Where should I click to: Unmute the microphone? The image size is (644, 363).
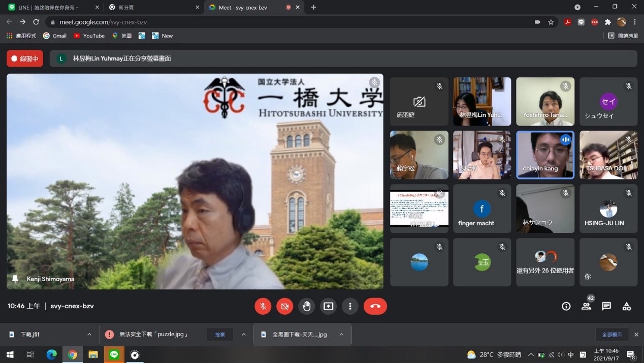click(x=263, y=306)
